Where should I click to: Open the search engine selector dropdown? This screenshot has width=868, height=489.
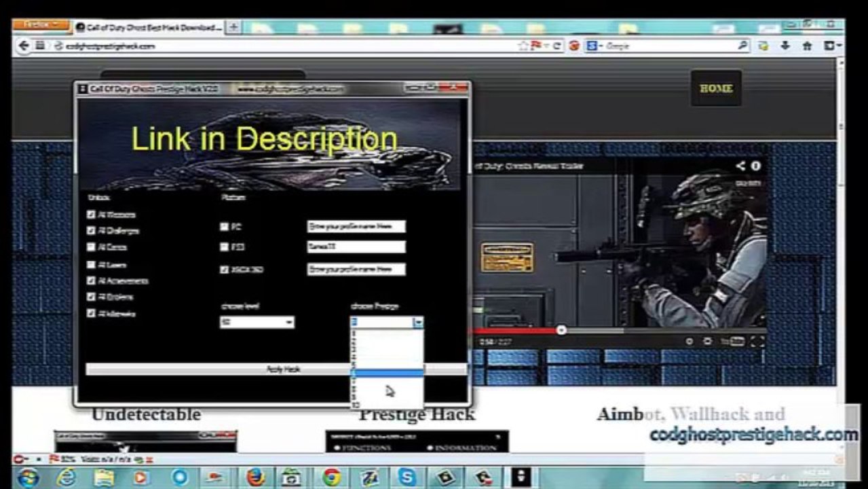point(594,46)
